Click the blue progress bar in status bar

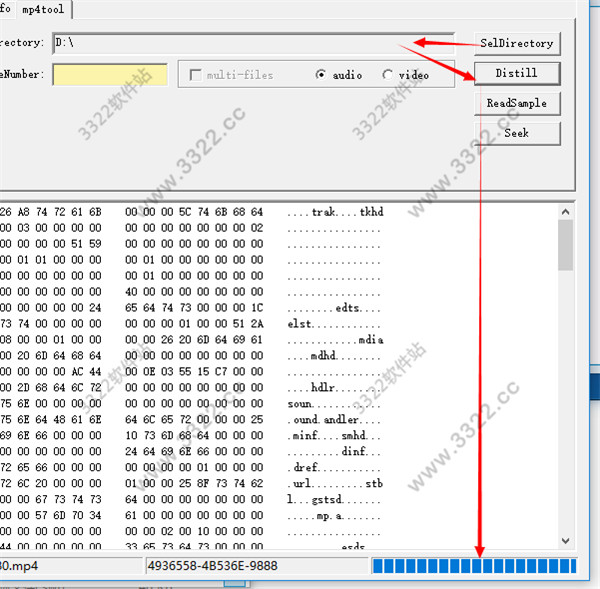tap(474, 567)
